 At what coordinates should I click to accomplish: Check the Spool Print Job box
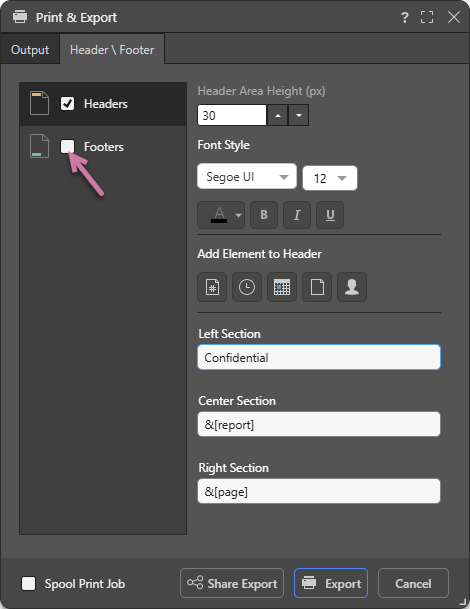pyautogui.click(x=28, y=583)
